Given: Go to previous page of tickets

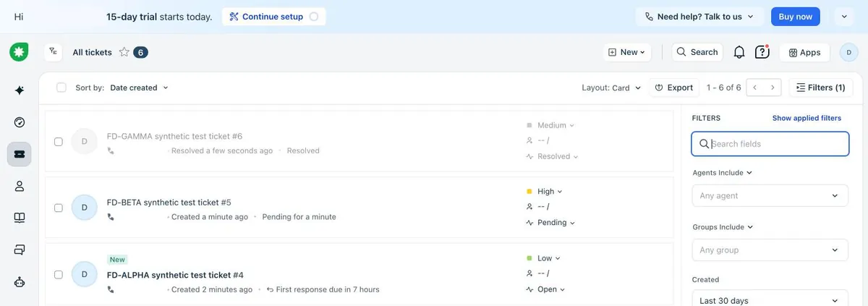Looking at the screenshot, I should click(755, 88).
